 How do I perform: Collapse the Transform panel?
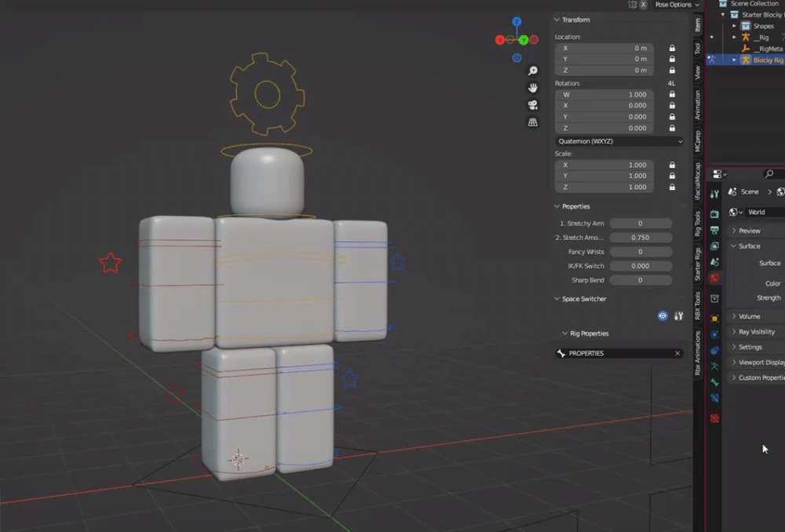(557, 20)
